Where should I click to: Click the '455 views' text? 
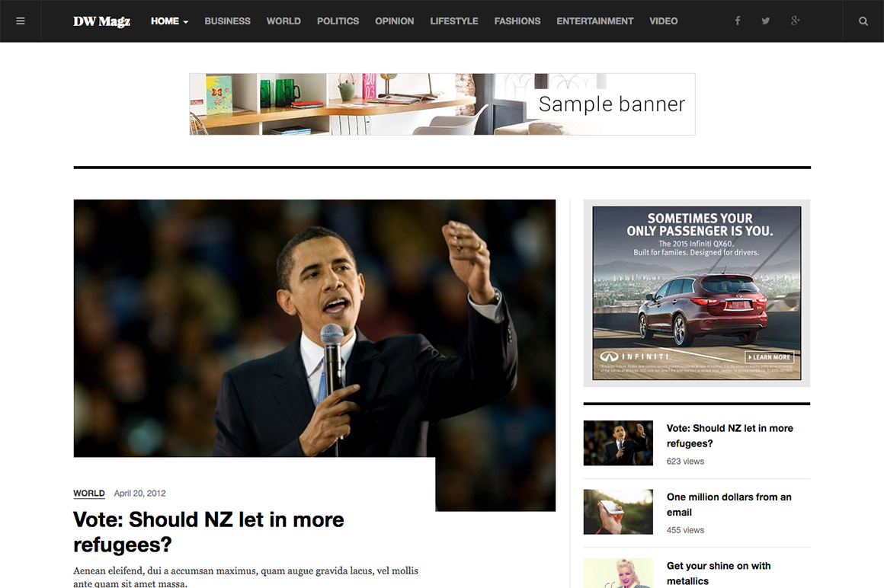685,530
